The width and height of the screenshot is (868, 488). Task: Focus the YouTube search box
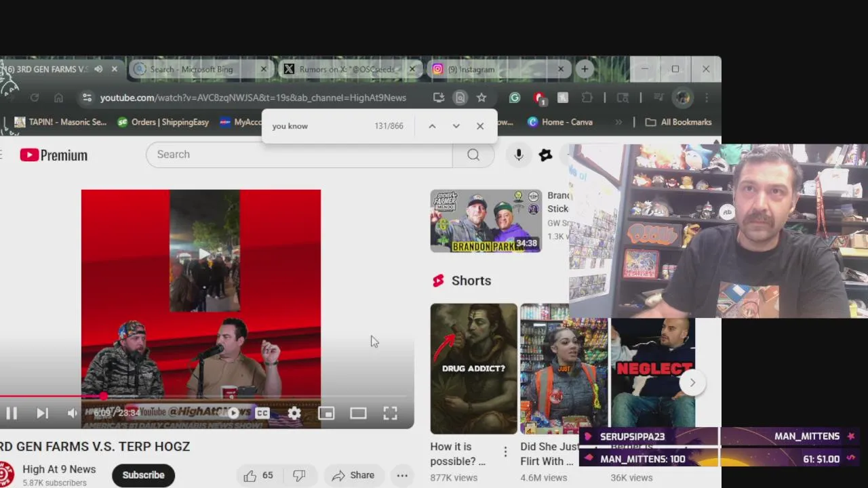(x=299, y=155)
